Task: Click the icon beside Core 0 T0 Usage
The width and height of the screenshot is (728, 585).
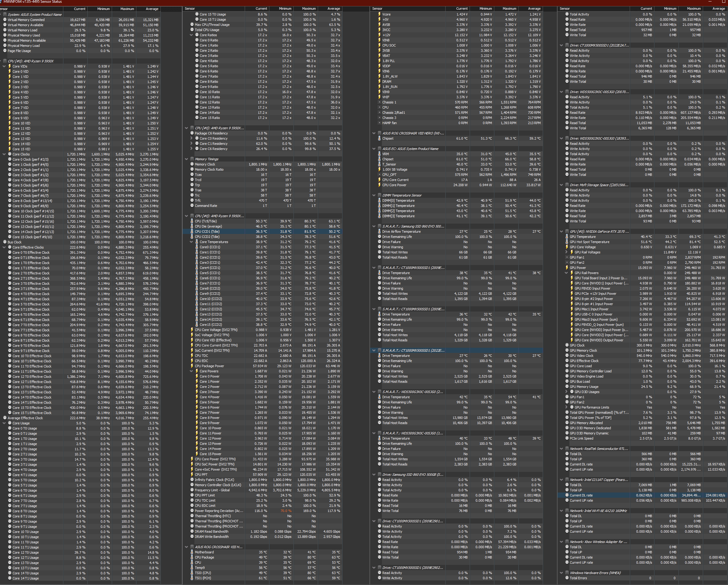Action: tap(9, 428)
